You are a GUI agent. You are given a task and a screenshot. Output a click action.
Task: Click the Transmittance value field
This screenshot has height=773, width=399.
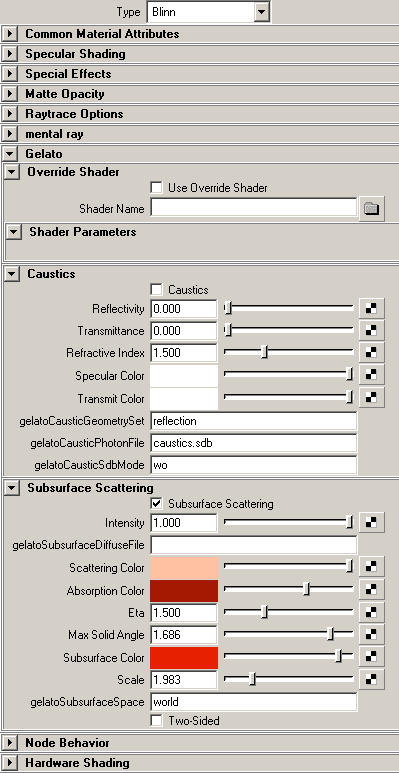click(x=183, y=331)
